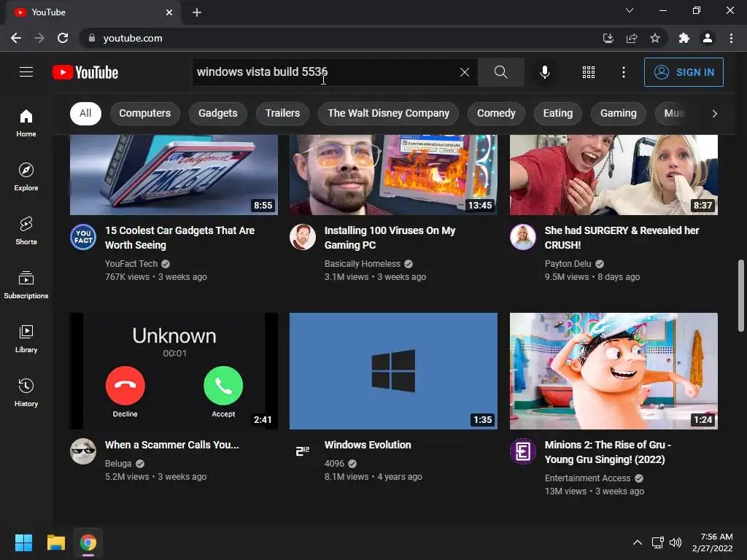747x560 pixels.
Task: Open Subscriptions in the sidebar
Action: [26, 285]
